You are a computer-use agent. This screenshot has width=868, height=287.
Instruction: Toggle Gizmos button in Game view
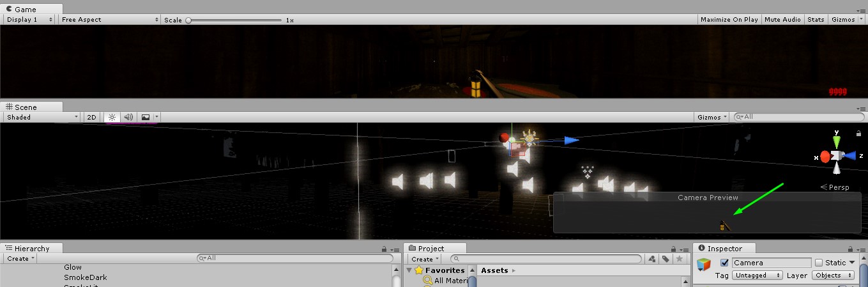(842, 19)
